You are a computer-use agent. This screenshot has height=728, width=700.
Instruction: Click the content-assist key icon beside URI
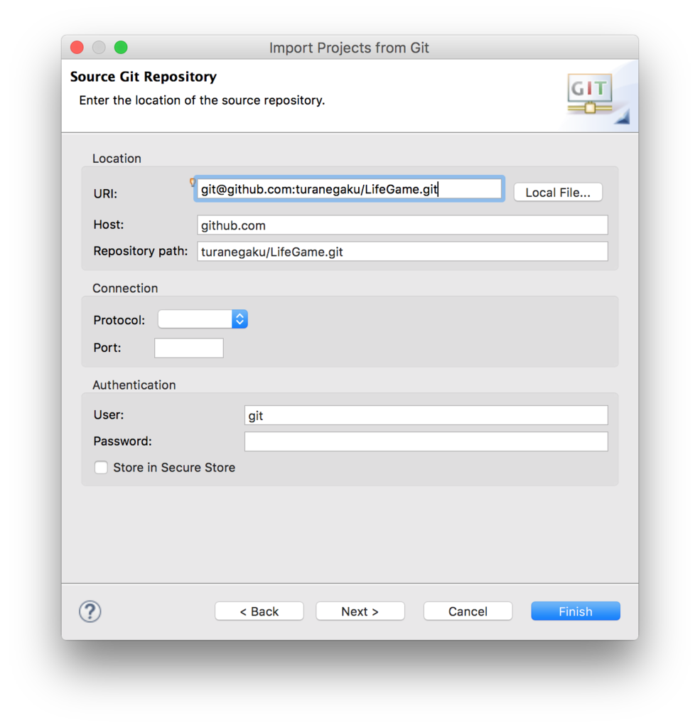point(192,183)
